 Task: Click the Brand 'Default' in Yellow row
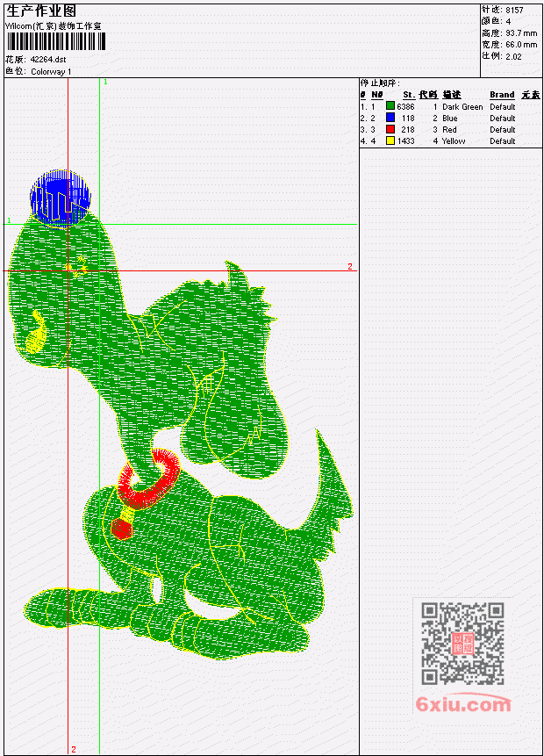(503, 140)
